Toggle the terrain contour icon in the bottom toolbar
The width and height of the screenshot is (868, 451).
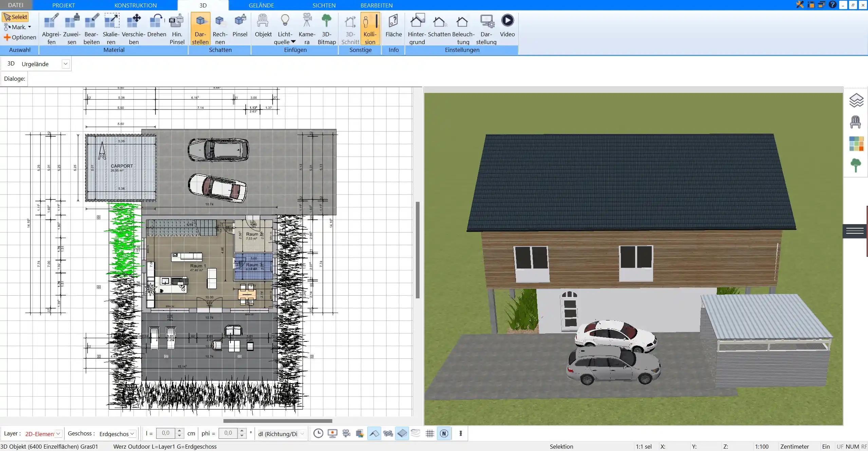[x=415, y=433]
